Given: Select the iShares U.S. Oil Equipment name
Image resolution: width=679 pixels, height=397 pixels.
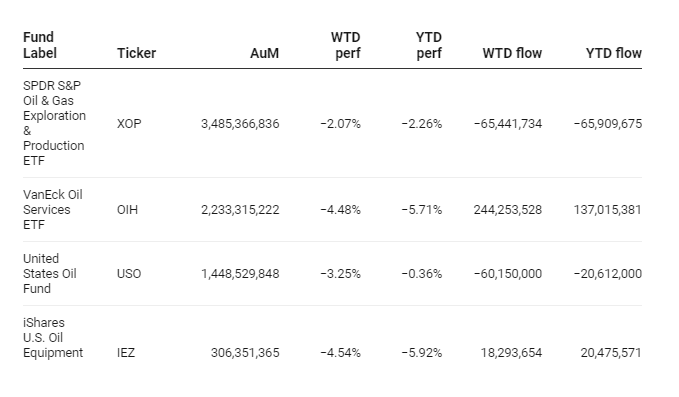Looking at the screenshot, I should tap(53, 338).
